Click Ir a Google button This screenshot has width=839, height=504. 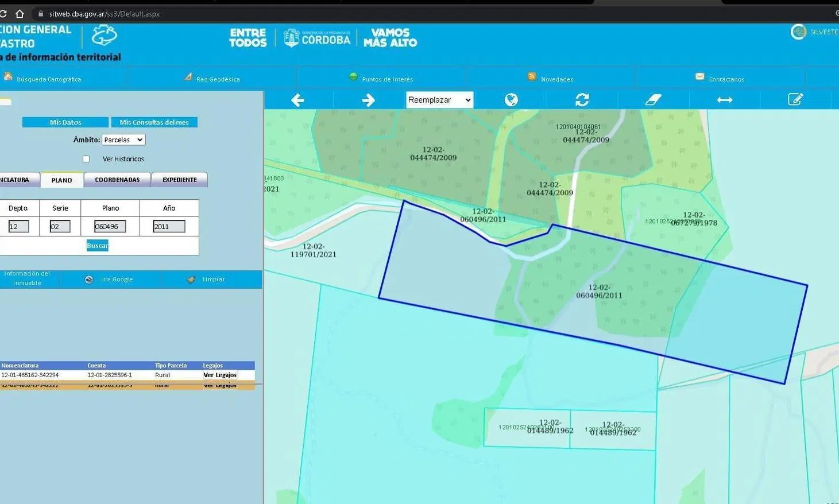point(117,280)
